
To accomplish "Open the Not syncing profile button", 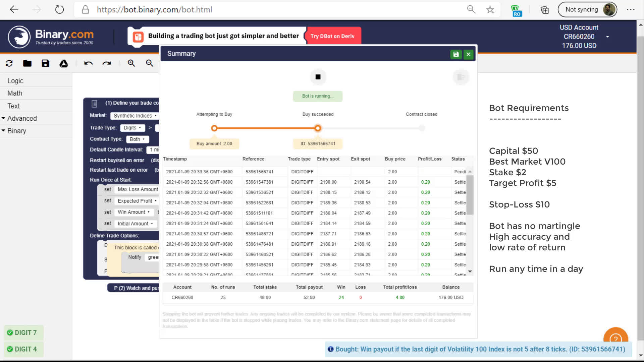I will pyautogui.click(x=587, y=10).
